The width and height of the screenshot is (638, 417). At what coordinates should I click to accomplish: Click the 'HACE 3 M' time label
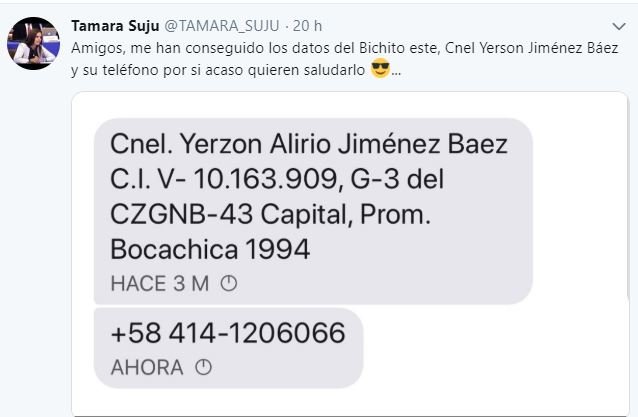[x=160, y=283]
